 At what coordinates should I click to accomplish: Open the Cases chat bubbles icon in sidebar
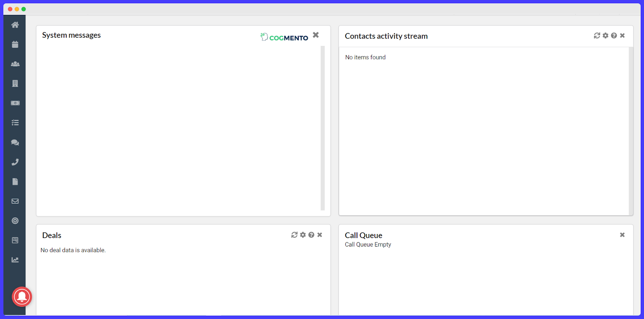(x=15, y=142)
